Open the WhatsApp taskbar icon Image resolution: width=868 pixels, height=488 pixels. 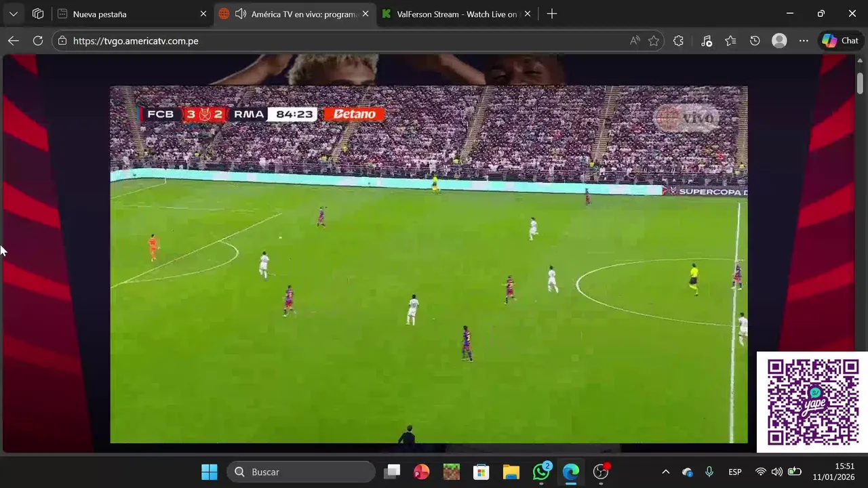pos(541,472)
